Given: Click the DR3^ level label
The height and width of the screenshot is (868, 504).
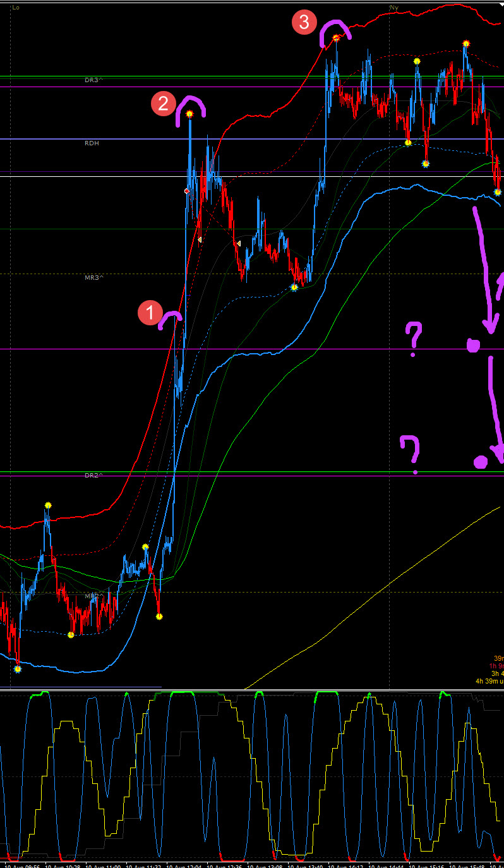Looking at the screenshot, I should point(94,80).
